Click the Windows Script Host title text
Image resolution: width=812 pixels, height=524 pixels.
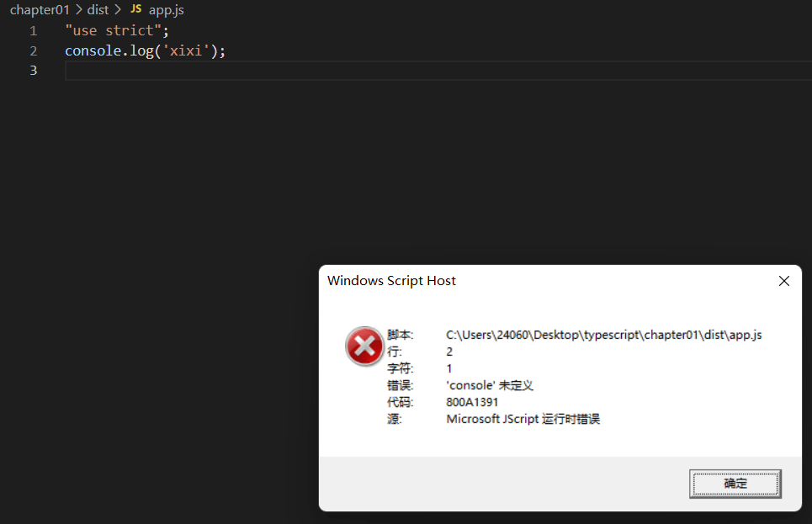[x=391, y=281]
